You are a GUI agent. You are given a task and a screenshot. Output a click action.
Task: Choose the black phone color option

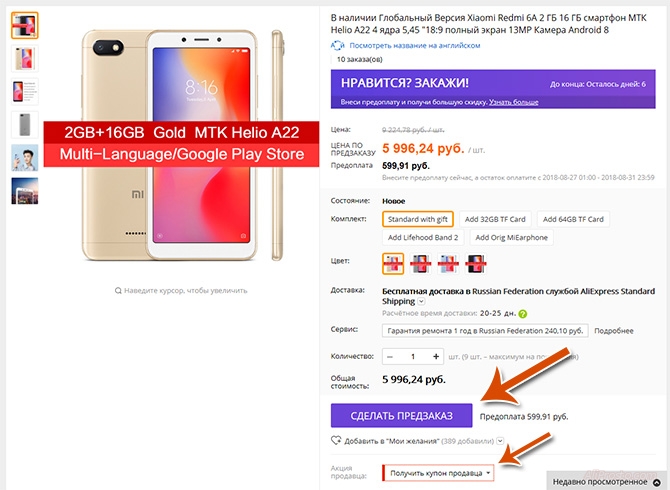[x=476, y=264]
